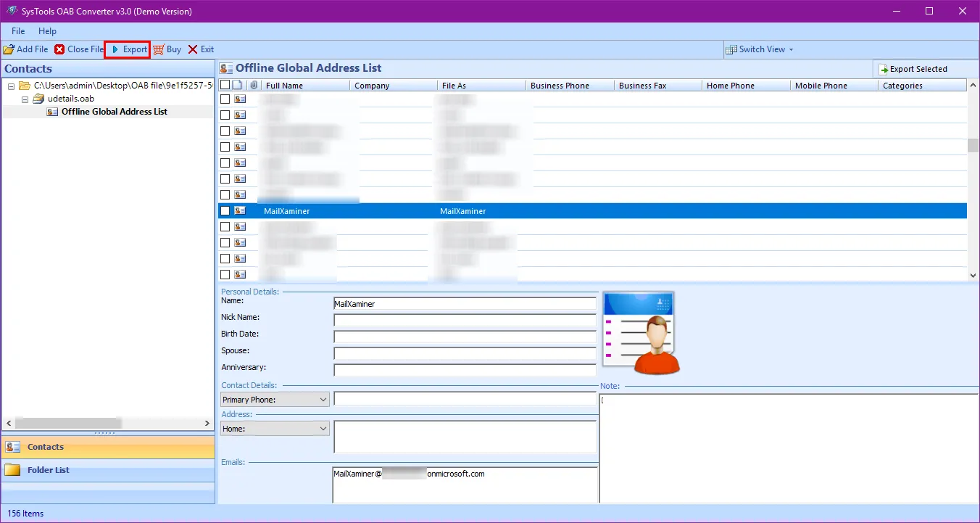Sort by the Categories column
The width and height of the screenshot is (980, 523).
click(923, 86)
